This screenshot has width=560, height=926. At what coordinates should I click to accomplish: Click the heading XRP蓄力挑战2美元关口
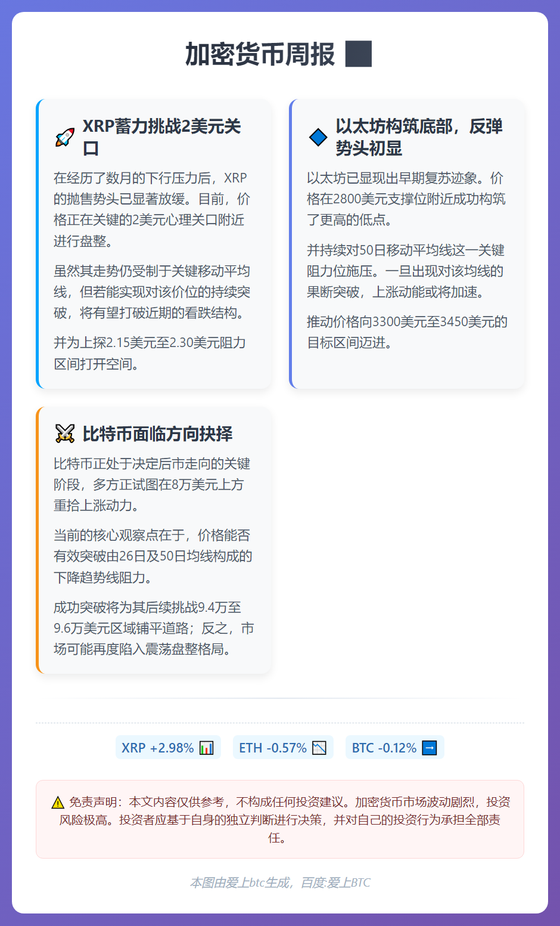pos(161,137)
